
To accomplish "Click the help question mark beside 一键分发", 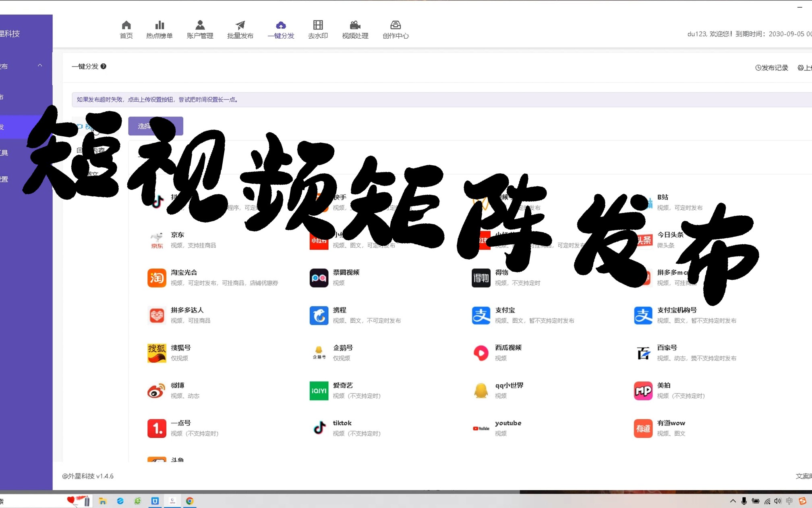I will coord(104,67).
